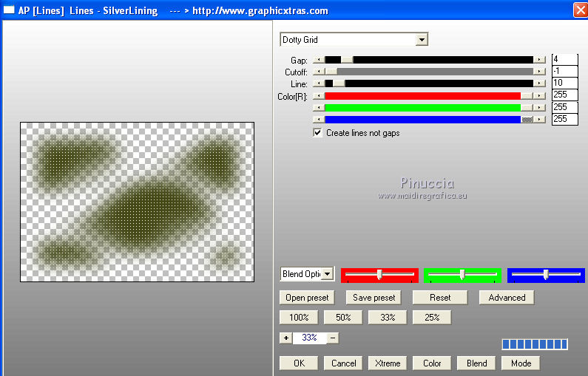Click left arrow of red Color slider
Screen dimensions: 588x376
tap(319, 96)
